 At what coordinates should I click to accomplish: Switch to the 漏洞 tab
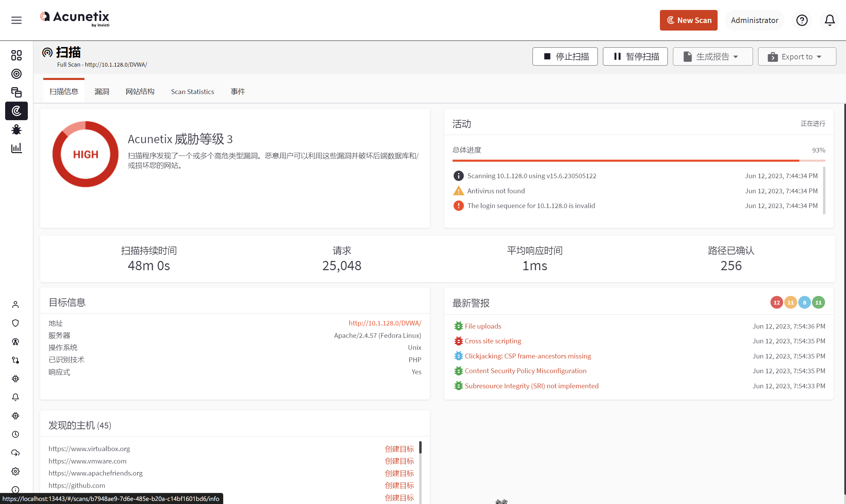102,91
